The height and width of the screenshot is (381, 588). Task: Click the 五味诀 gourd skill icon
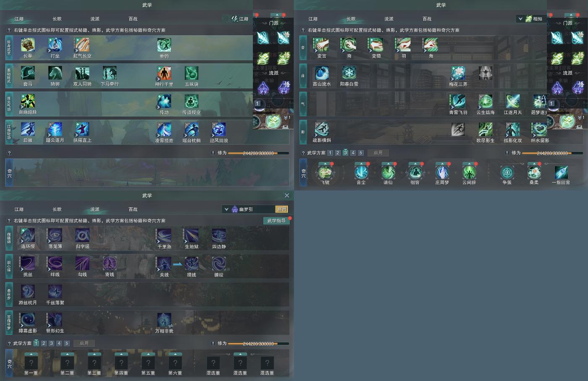(192, 73)
